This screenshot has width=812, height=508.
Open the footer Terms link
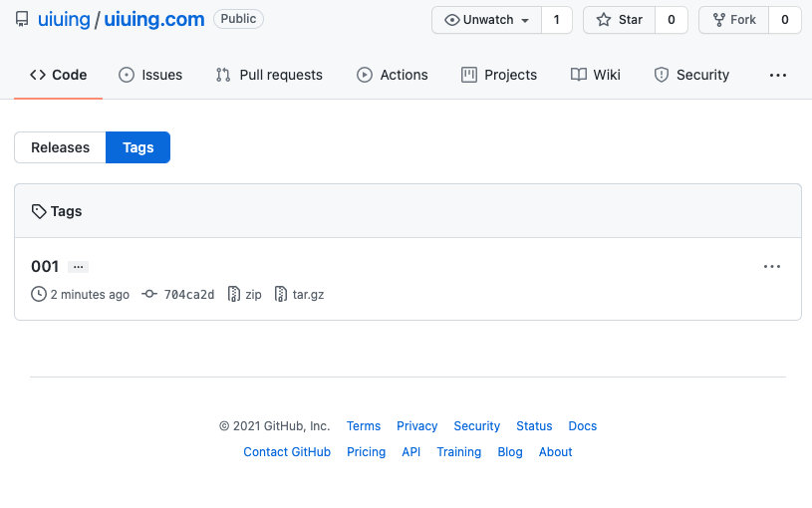tap(364, 426)
